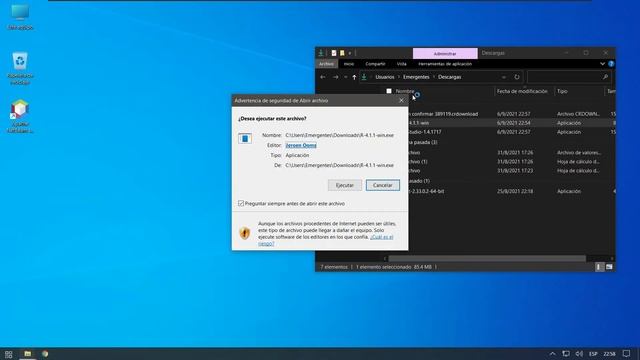Select the crdownload file row
Viewport: 640px width, 360px height.
pyautogui.click(x=511, y=114)
